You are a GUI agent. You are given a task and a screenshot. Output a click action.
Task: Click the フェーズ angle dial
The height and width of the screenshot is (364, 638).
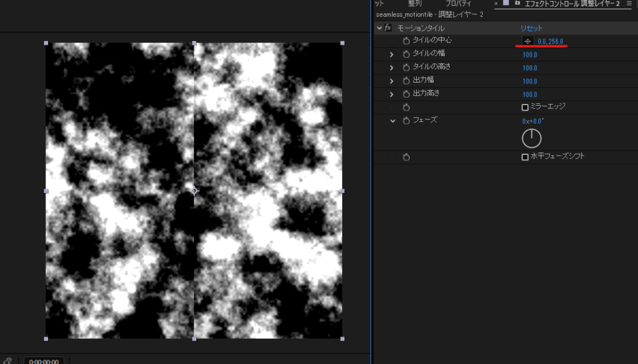[x=531, y=138]
